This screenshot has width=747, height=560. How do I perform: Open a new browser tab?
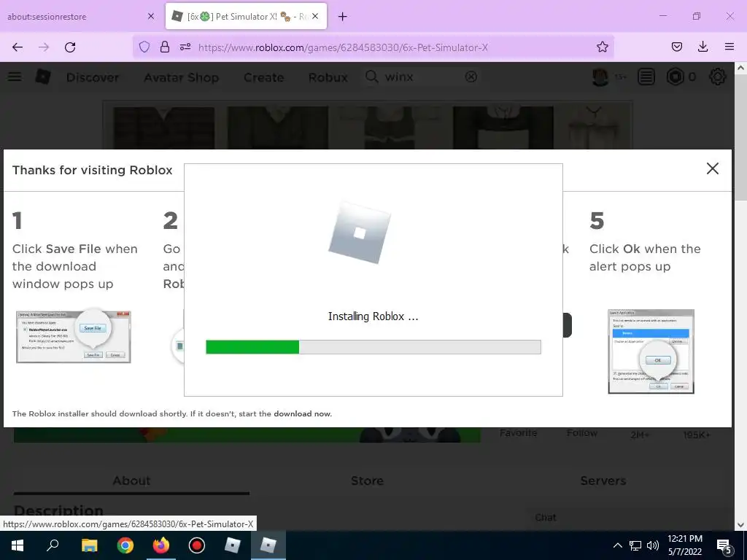coord(342,17)
